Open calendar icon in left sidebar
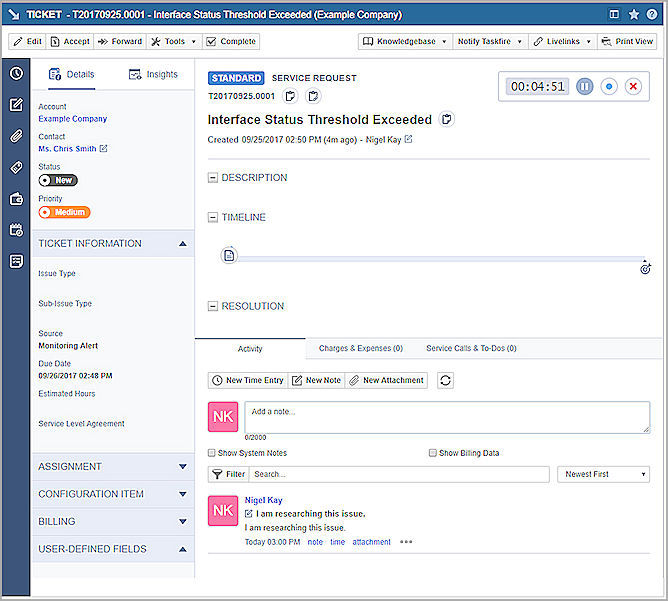This screenshot has width=668, height=601. coord(16,230)
